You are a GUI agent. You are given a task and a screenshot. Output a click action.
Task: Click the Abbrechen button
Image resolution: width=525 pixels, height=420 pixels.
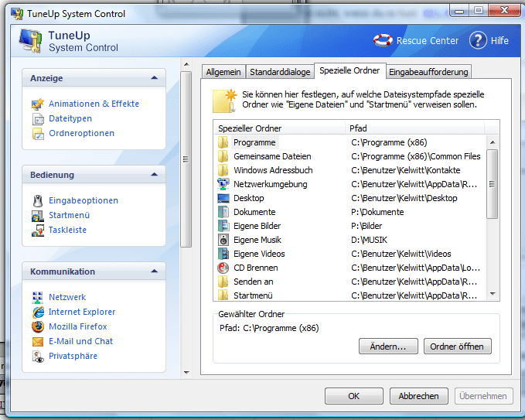[418, 396]
